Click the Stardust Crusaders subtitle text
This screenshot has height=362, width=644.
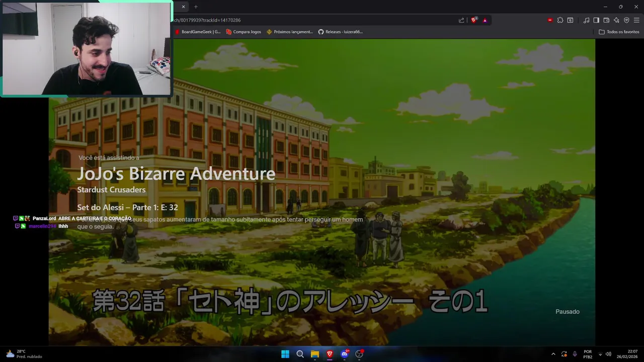click(111, 190)
